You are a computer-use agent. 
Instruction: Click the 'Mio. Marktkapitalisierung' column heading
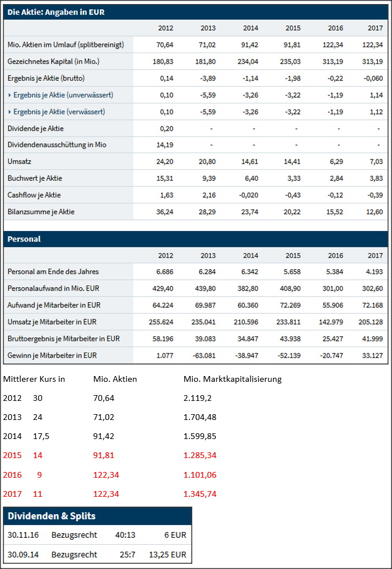pos(232,380)
